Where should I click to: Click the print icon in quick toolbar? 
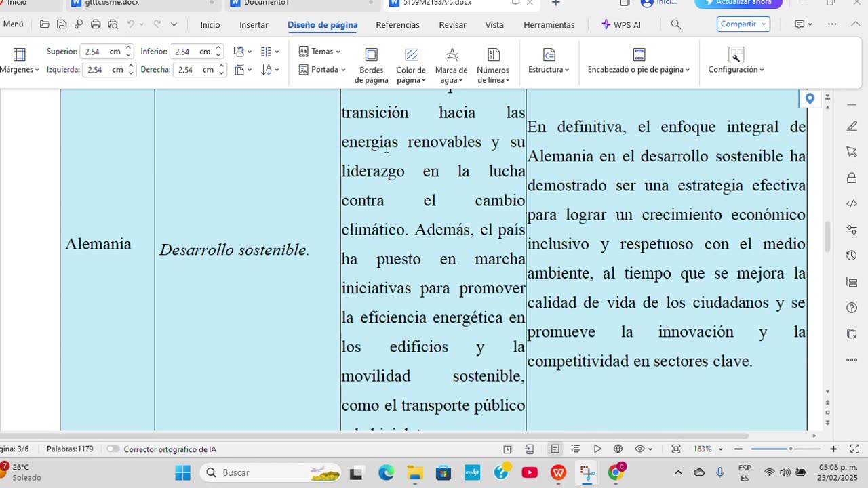tap(96, 24)
